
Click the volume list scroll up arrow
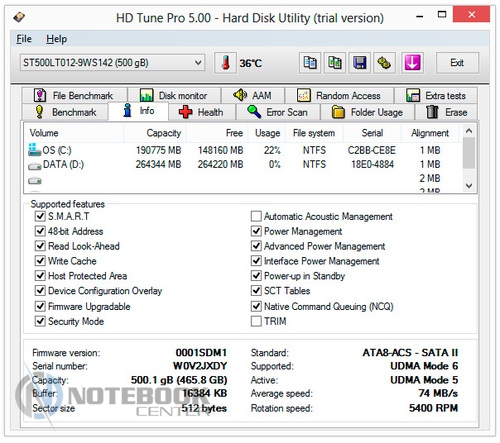click(x=469, y=131)
